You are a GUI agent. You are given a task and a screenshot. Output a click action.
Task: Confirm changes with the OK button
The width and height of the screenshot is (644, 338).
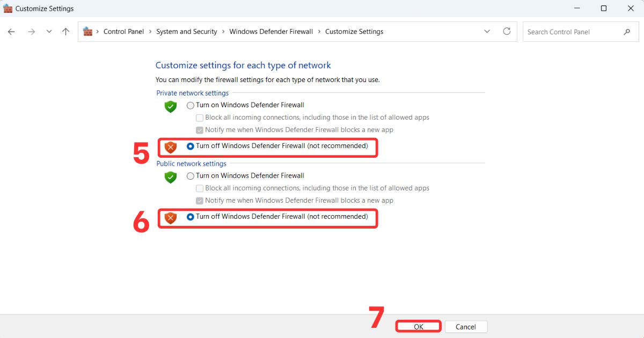(418, 326)
